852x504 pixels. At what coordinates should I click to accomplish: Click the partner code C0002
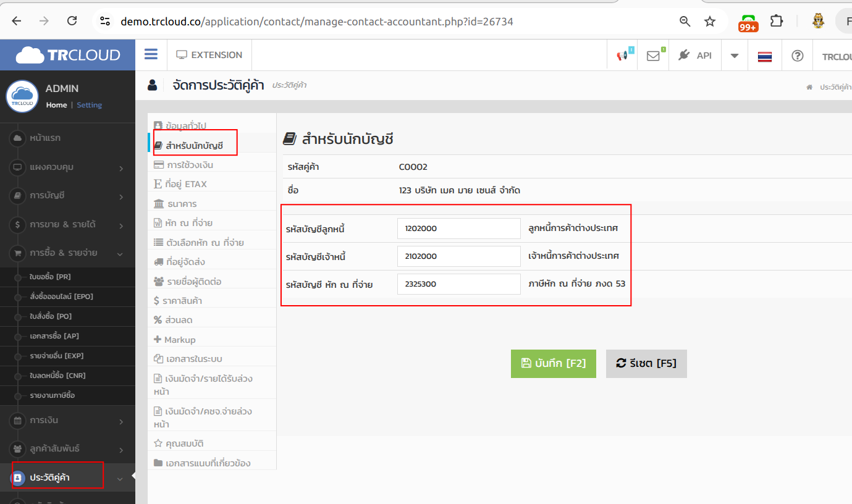pyautogui.click(x=413, y=167)
